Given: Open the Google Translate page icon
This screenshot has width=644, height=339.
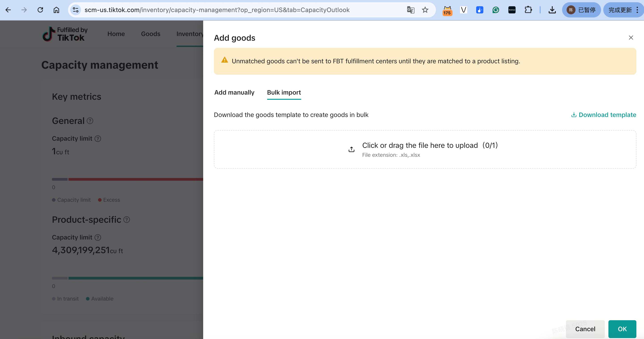Looking at the screenshot, I should 411,10.
